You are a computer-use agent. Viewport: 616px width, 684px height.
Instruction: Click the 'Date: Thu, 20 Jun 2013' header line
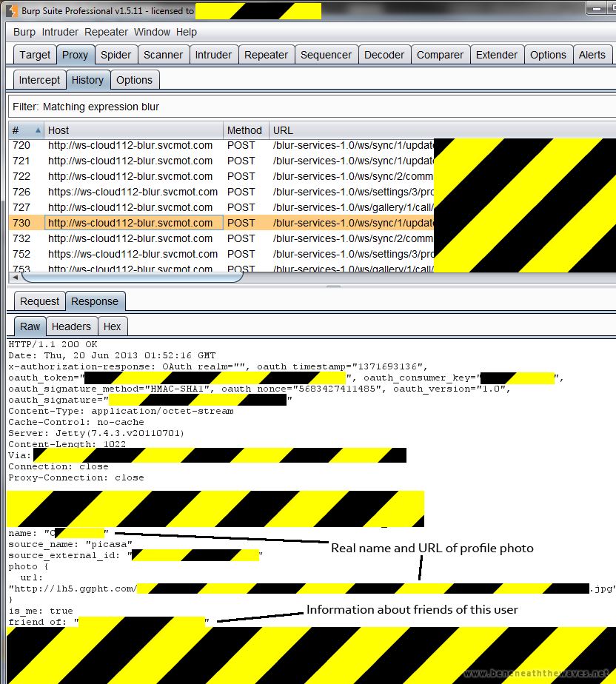112,355
